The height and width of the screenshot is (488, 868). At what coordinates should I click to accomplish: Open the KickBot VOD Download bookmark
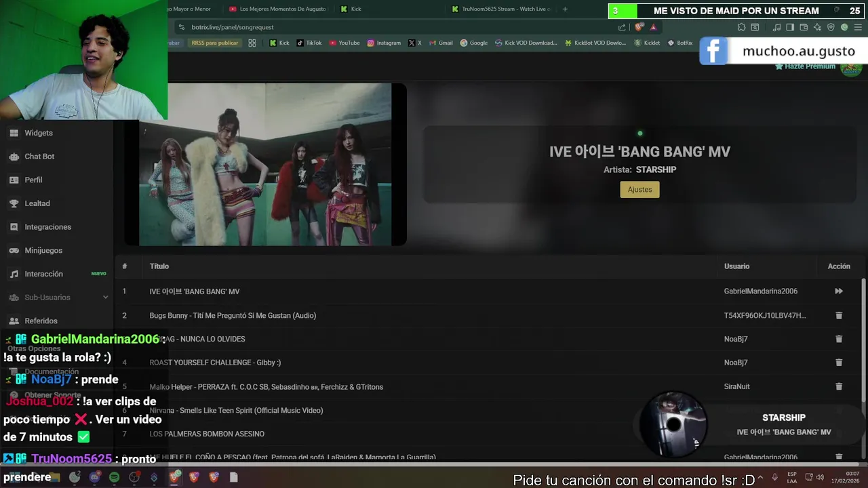[595, 43]
